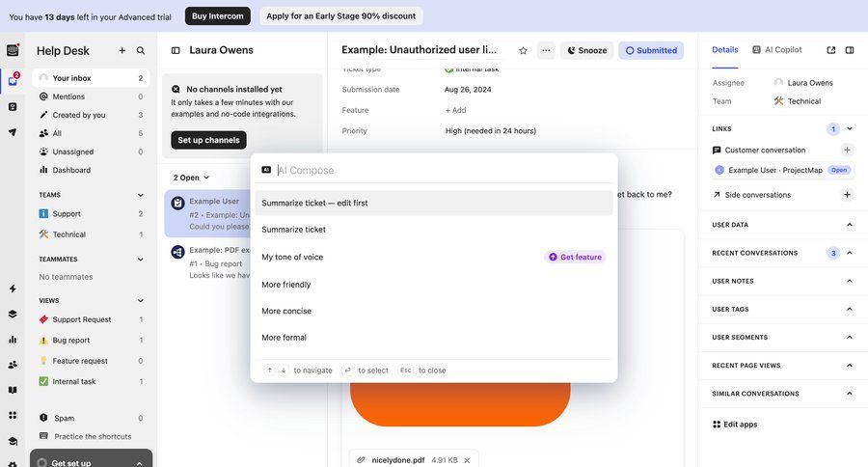Choose the More formal option
This screenshot has height=467, width=868.
434,338
